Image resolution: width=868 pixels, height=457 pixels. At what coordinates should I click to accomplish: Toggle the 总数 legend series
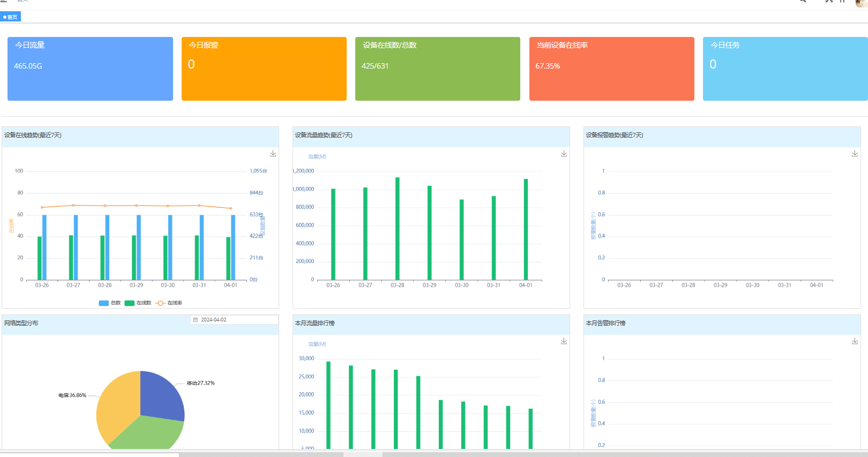point(110,303)
